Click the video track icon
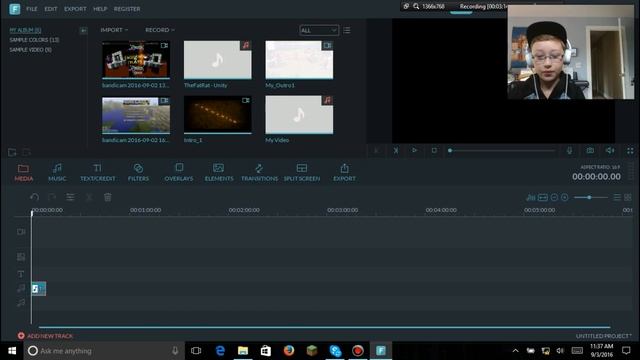 (x=21, y=232)
